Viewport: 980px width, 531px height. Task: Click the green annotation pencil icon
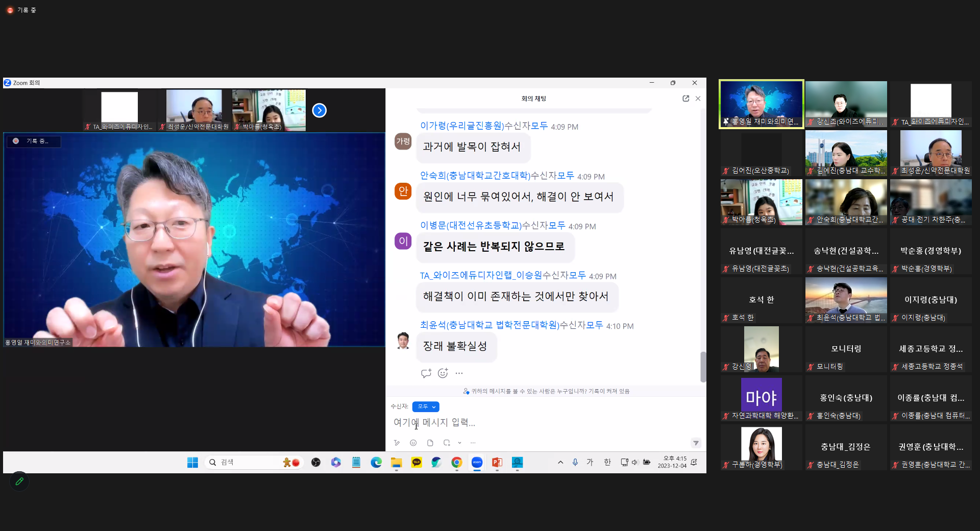click(x=19, y=481)
